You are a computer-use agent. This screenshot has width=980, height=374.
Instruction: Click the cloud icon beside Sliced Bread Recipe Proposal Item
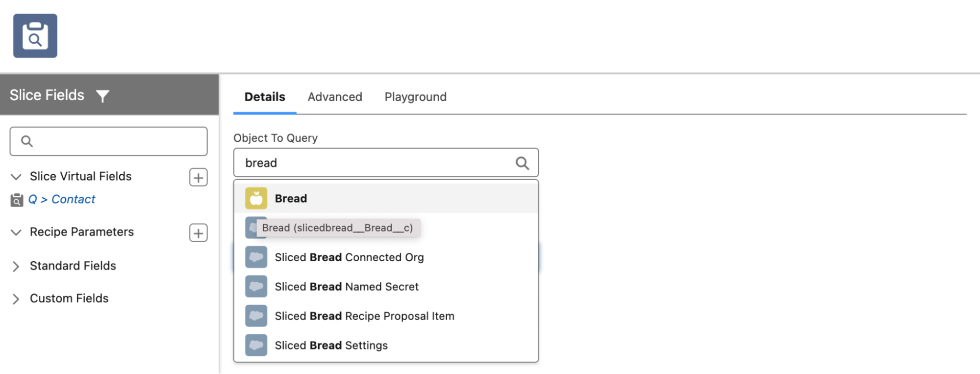point(255,316)
